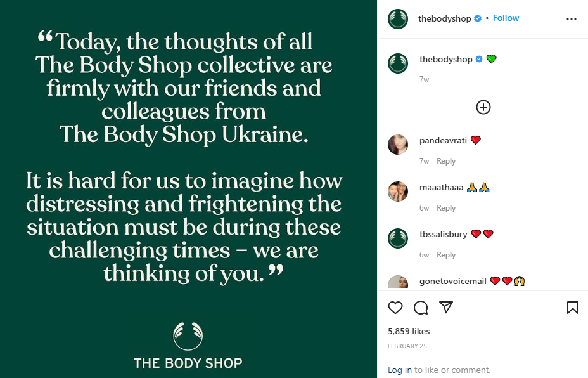
Task: Click thebodyshop username in the header
Action: 444,18
